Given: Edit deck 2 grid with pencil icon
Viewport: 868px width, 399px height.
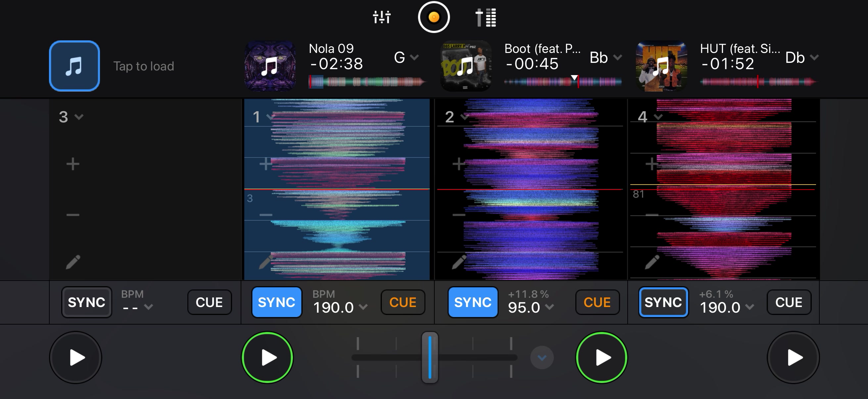Looking at the screenshot, I should coord(459,262).
